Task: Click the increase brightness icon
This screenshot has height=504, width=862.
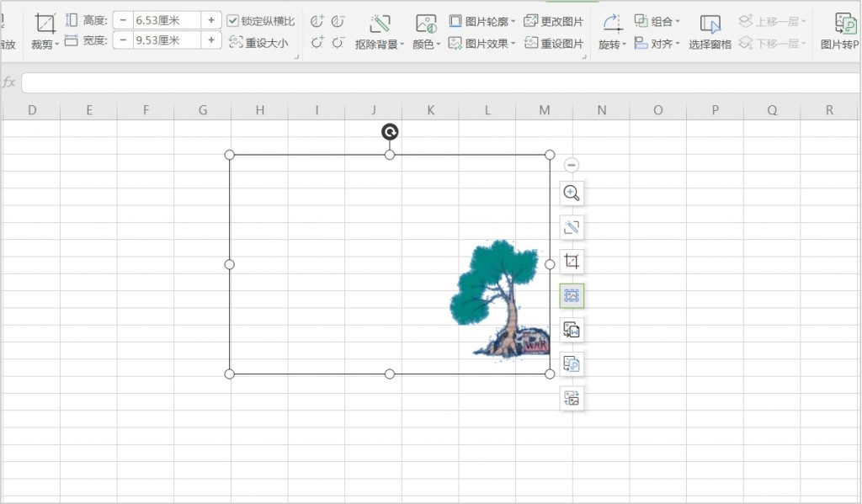Action: point(317,42)
